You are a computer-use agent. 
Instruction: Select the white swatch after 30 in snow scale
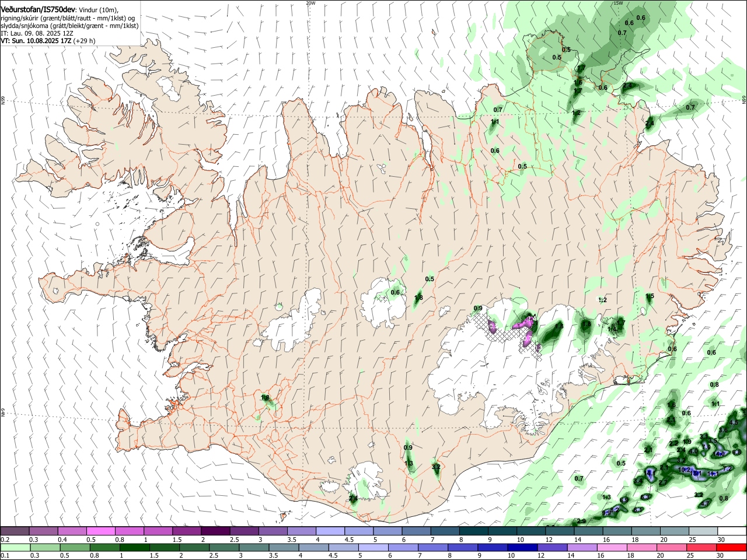coord(732,531)
